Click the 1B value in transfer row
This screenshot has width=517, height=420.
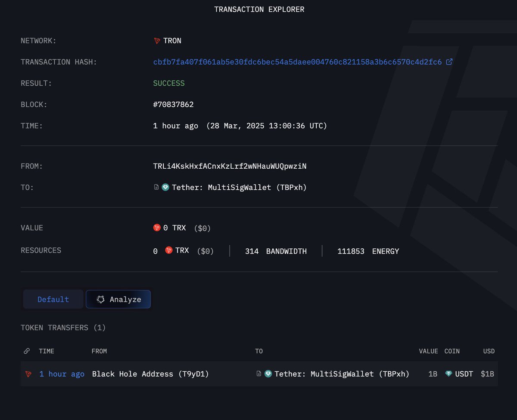[433, 374]
